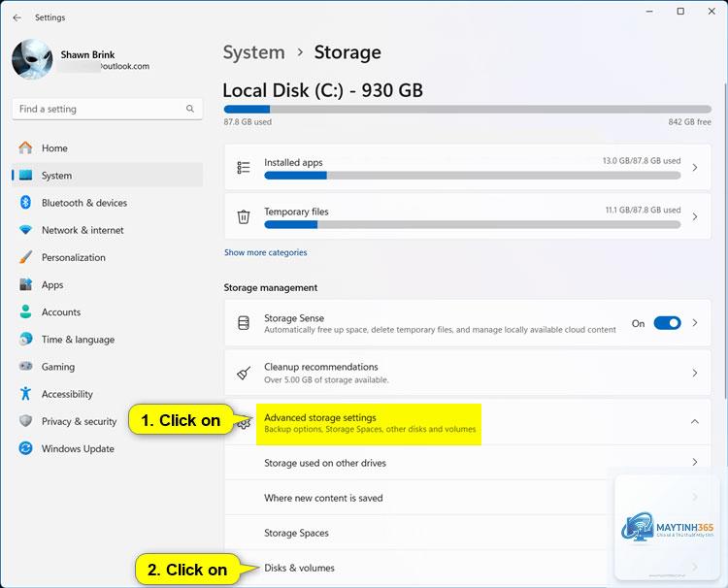Click the Storage Sense drive icon
728x588 pixels.
click(x=244, y=323)
